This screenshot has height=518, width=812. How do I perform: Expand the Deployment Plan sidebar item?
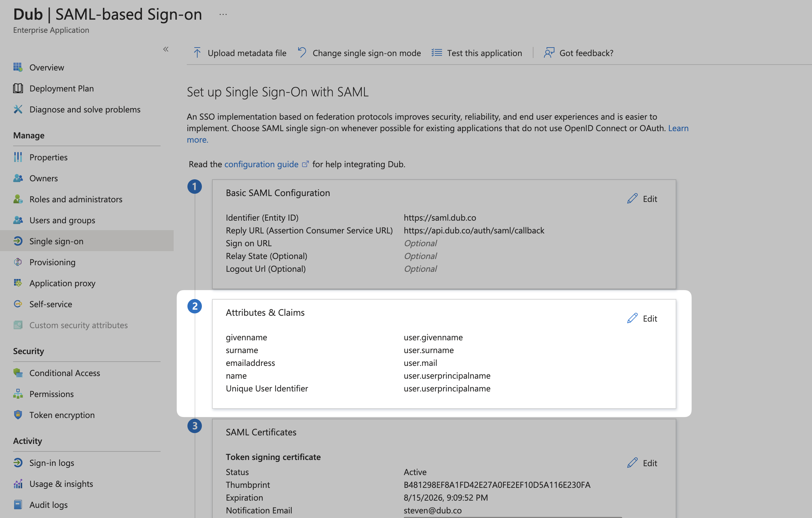(62, 88)
